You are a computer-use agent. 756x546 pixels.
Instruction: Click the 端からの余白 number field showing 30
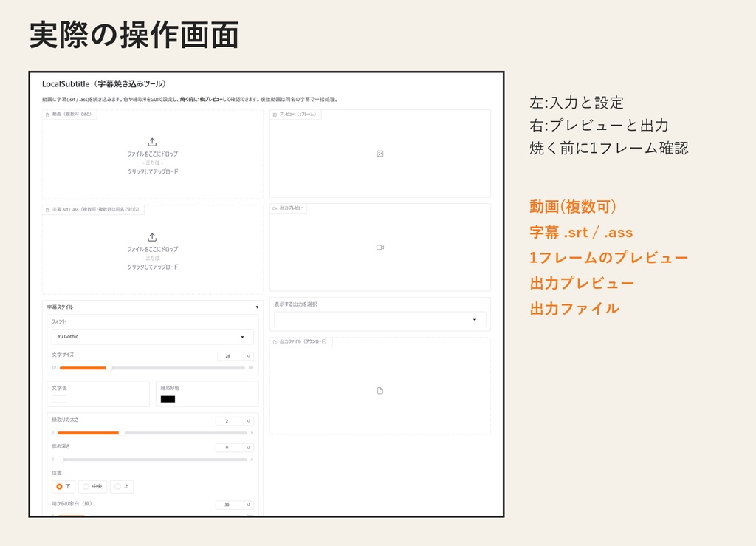tap(230, 505)
